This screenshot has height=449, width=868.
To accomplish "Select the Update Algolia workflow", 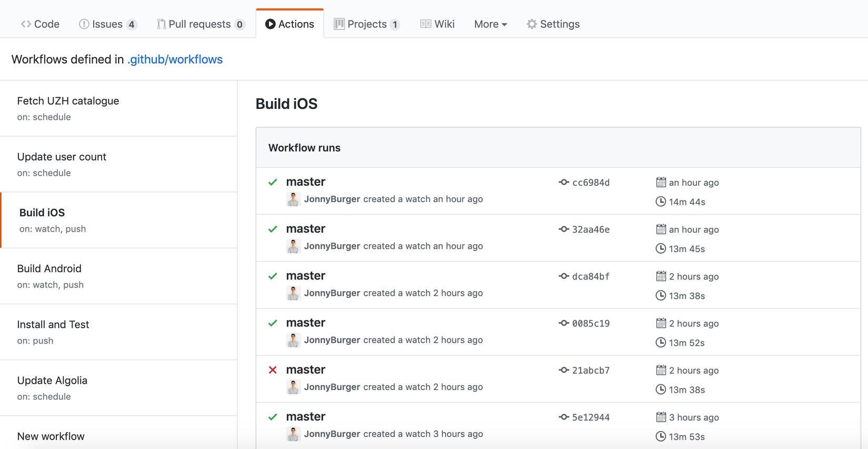I will tap(52, 380).
